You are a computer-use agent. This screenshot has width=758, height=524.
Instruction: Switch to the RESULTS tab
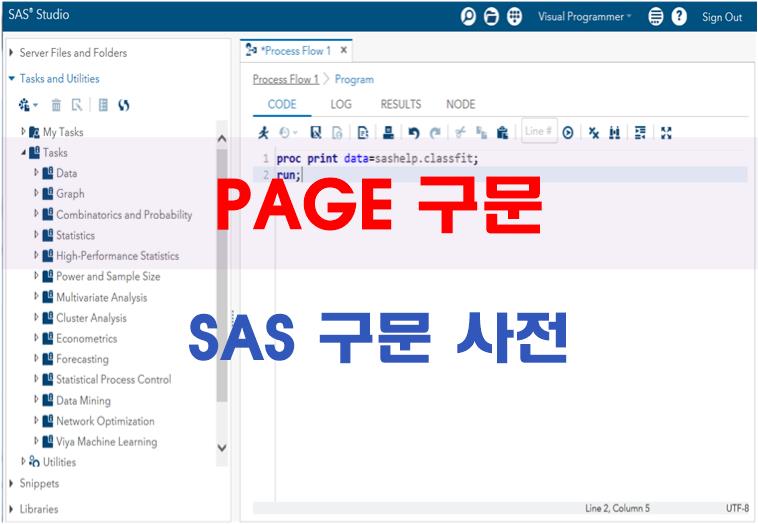click(x=401, y=104)
